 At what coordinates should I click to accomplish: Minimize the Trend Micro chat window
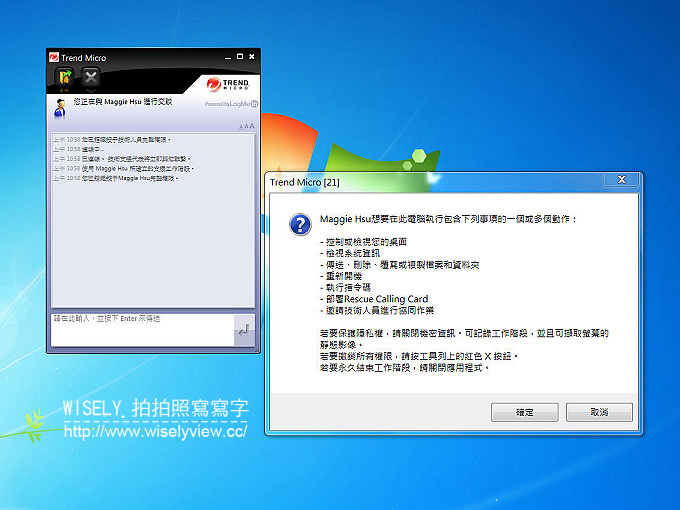click(x=228, y=57)
